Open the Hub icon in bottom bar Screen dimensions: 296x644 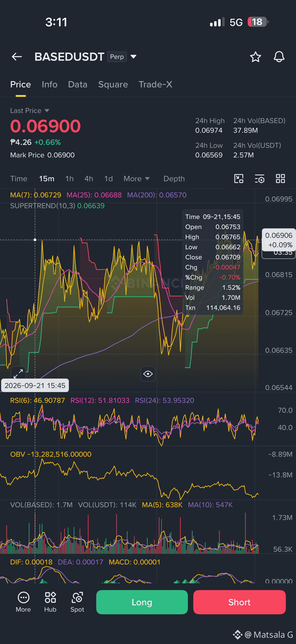click(50, 602)
